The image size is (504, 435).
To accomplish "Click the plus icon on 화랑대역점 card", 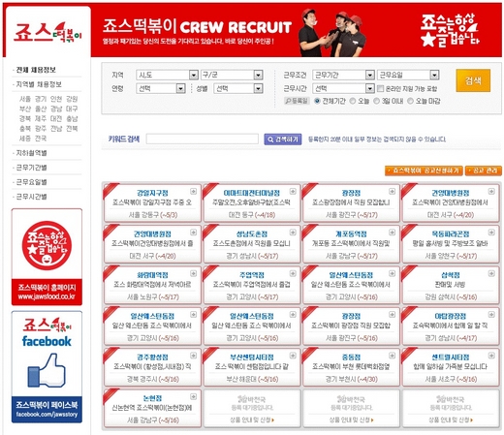I will [x=193, y=273].
